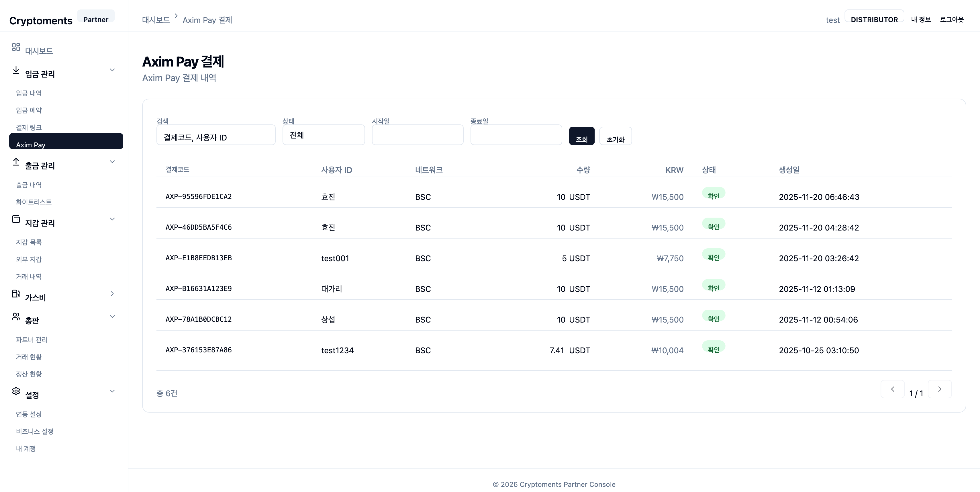Collapse the 지갑 관리 section chevron
Screen dimensions: 980x492
click(x=112, y=219)
